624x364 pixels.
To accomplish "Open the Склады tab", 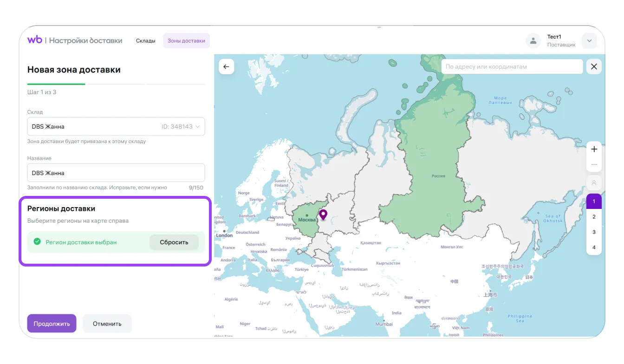I will pos(145,41).
